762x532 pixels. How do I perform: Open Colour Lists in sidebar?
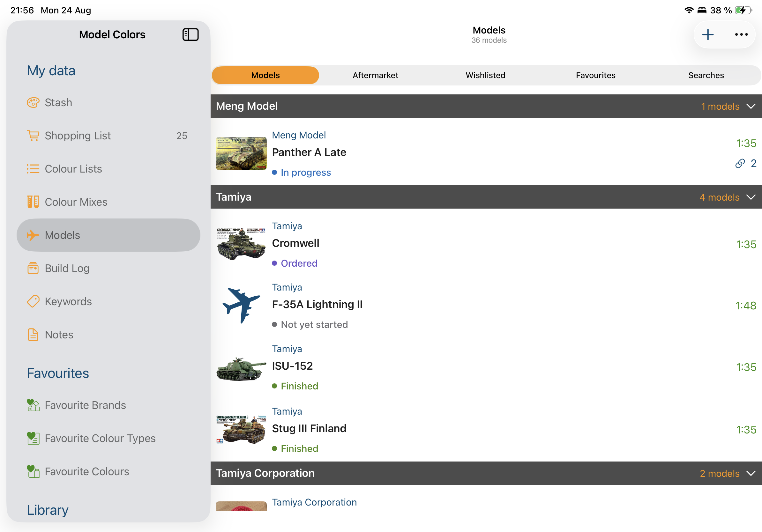pyautogui.click(x=108, y=169)
